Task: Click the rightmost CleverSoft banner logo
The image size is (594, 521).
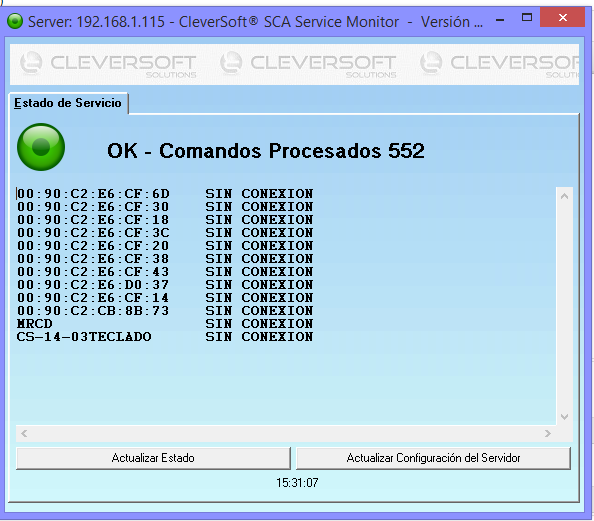Action: (499, 64)
